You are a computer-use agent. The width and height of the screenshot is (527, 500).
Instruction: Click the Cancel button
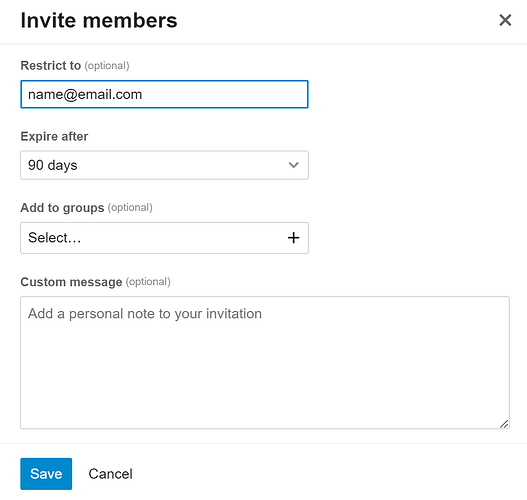[111, 474]
